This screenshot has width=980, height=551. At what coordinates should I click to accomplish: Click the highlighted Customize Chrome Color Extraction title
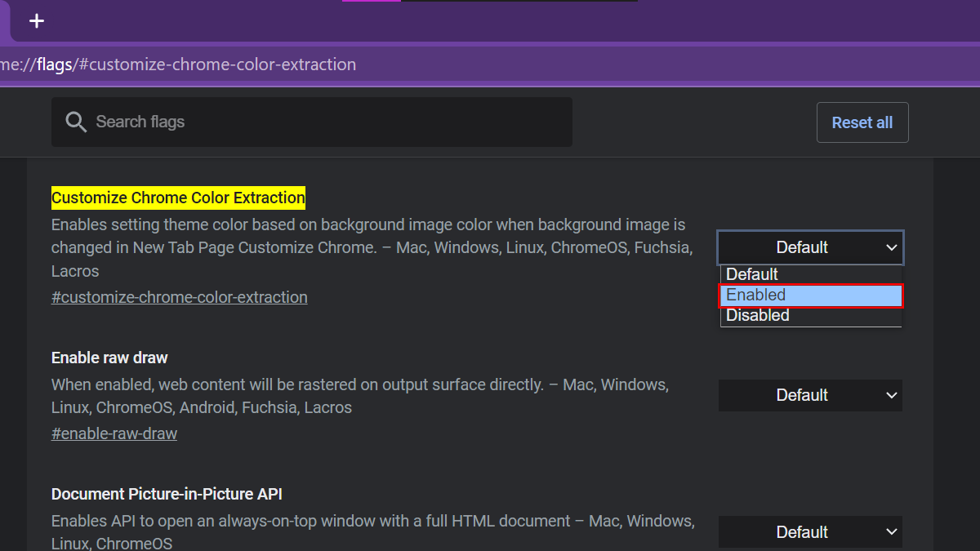pyautogui.click(x=178, y=198)
